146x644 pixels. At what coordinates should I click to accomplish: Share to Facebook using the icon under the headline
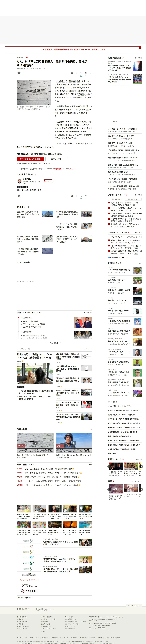(77, 73)
